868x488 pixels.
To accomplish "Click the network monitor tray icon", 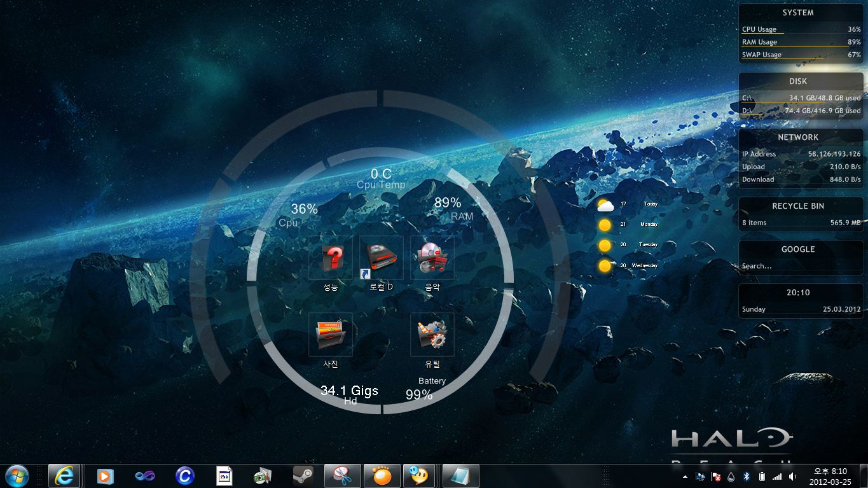I will click(701, 477).
